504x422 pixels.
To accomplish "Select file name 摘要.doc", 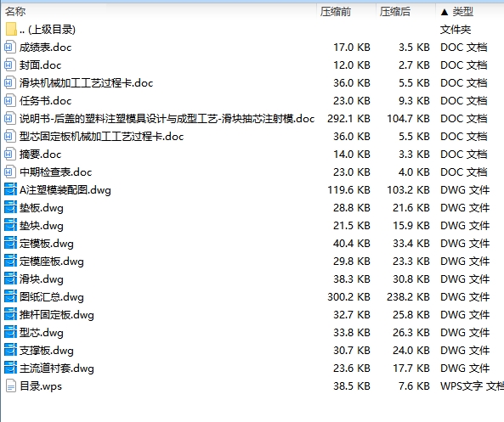I will click(40, 155).
